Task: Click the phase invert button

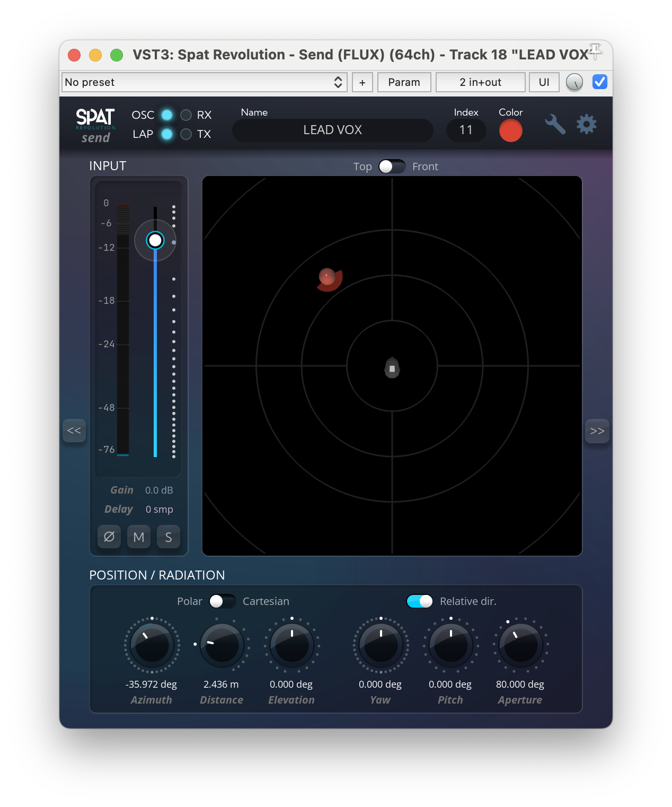Action: click(x=109, y=537)
